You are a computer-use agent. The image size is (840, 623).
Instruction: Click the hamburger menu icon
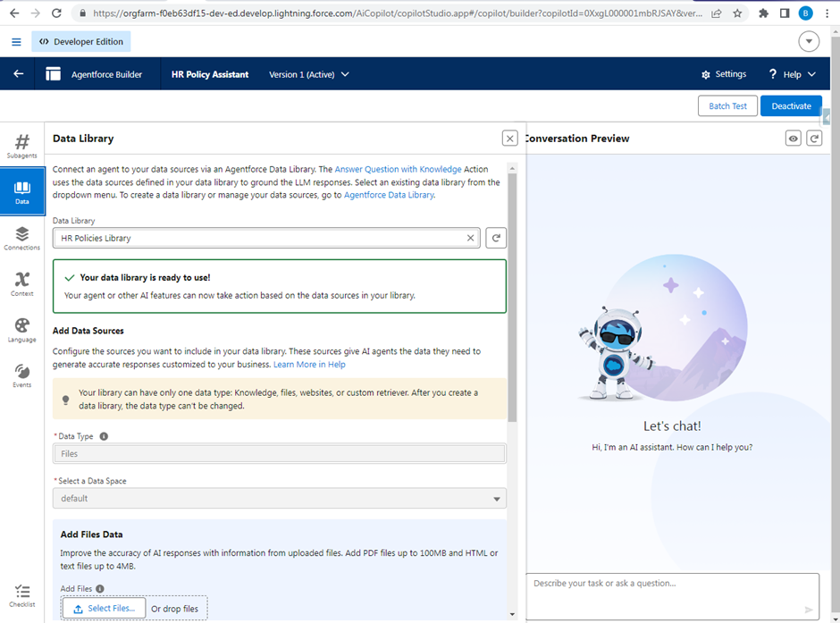pyautogui.click(x=17, y=42)
